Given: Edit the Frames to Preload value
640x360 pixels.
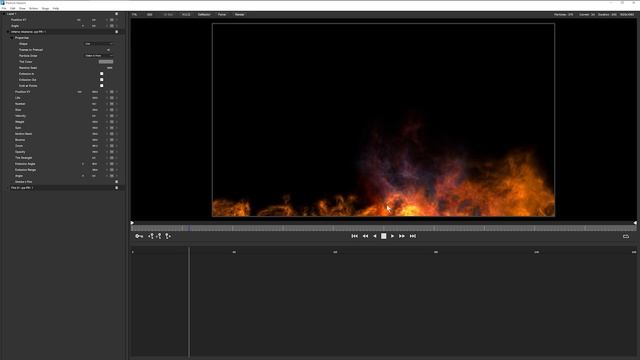Looking at the screenshot, I should [x=108, y=50].
